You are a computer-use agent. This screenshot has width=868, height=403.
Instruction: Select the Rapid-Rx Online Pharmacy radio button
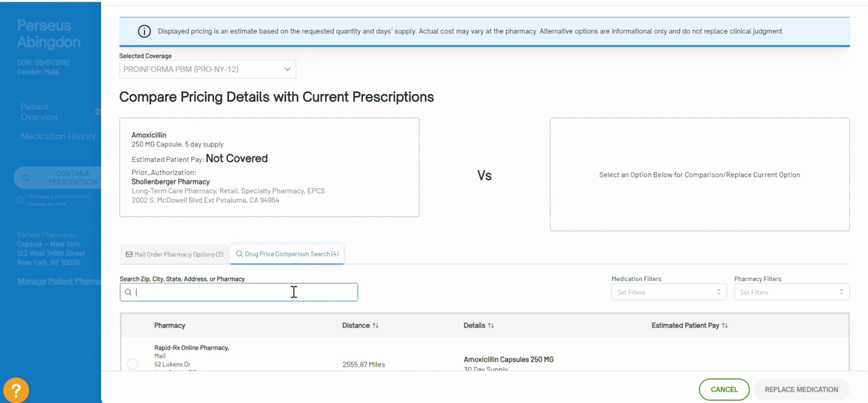point(132,364)
